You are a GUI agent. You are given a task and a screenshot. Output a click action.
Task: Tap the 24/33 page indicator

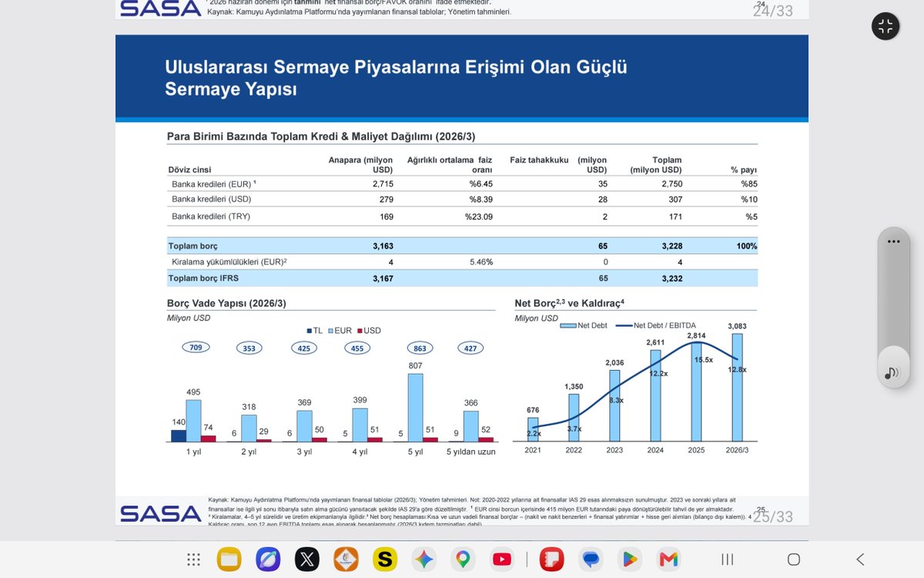click(x=772, y=11)
